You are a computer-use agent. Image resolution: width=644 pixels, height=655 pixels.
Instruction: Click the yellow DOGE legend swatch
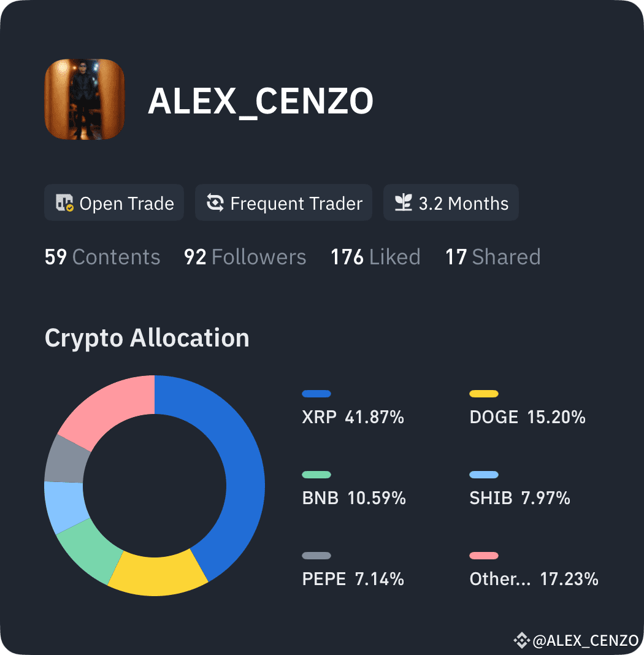tap(484, 394)
